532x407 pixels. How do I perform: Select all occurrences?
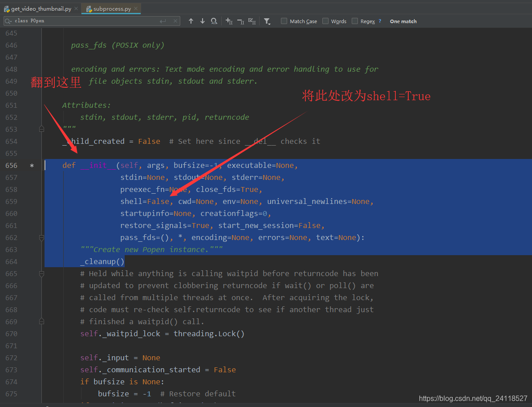coord(252,21)
